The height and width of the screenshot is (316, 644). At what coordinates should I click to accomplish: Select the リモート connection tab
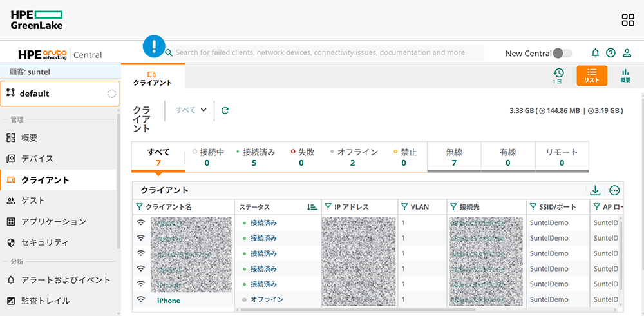tap(562, 157)
